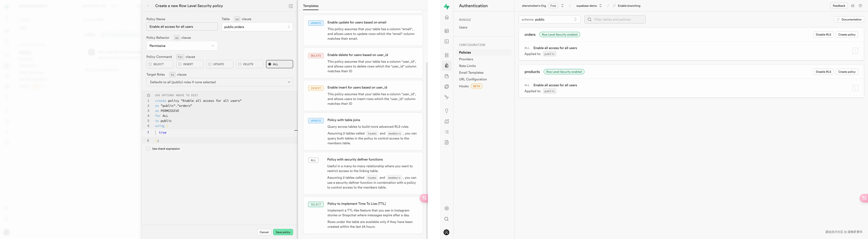Enable Use check expression checkbox
This screenshot has height=239, width=868.
(x=148, y=149)
